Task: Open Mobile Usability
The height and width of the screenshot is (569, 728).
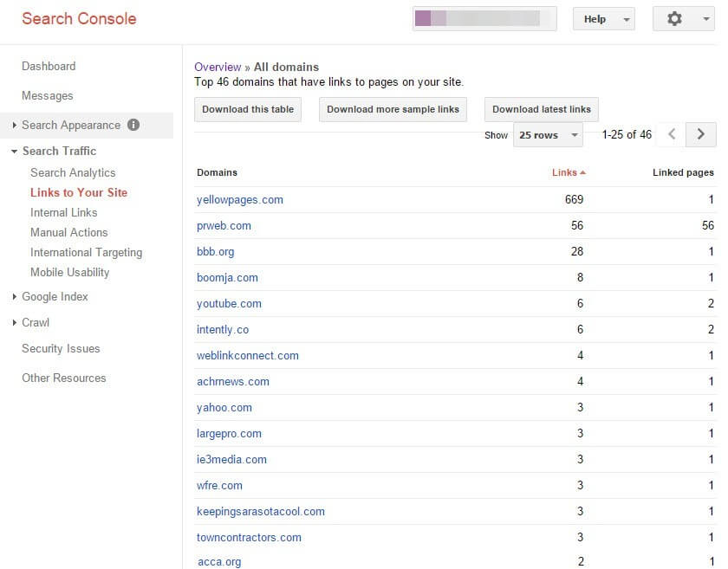Action: 69,273
